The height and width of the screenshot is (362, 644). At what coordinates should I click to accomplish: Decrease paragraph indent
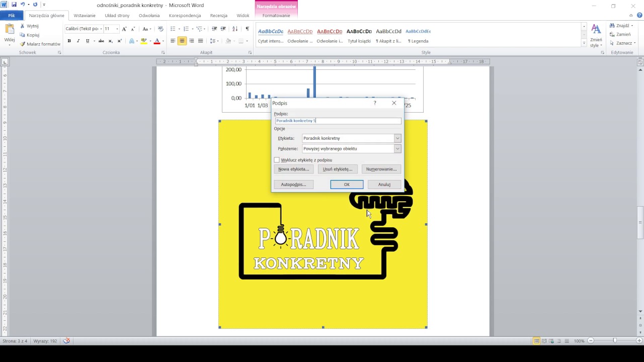point(214,29)
